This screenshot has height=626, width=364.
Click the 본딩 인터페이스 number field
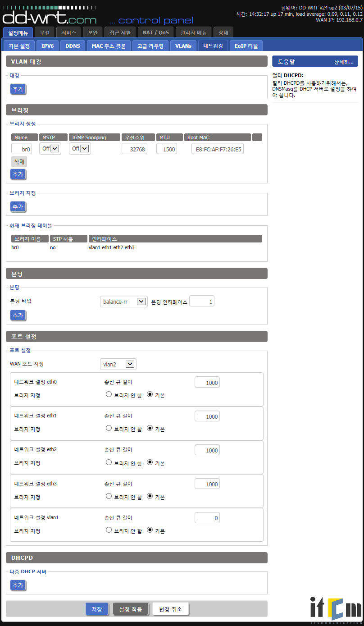coord(202,302)
